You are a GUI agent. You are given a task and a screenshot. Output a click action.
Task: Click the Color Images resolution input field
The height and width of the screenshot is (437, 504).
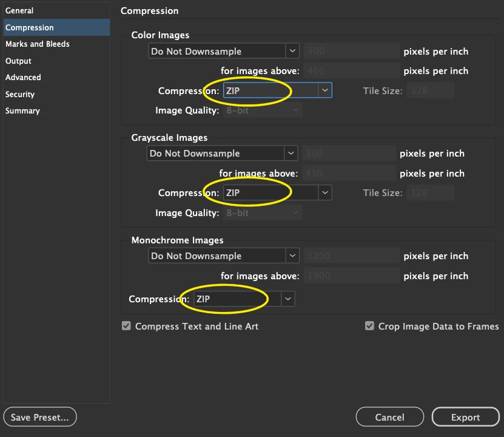(350, 51)
